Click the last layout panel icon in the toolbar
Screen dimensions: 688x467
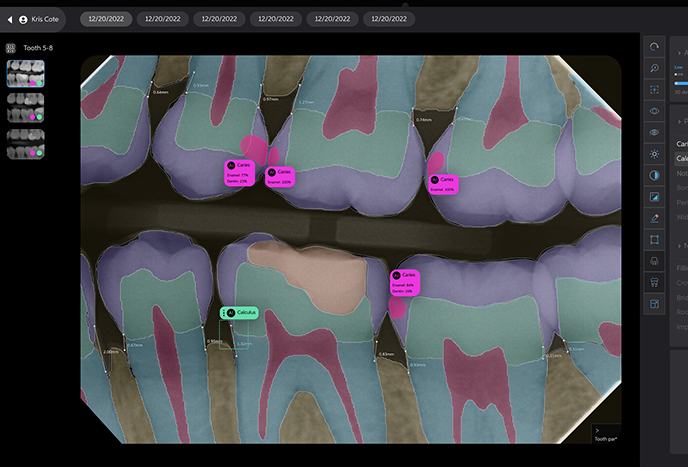(654, 304)
